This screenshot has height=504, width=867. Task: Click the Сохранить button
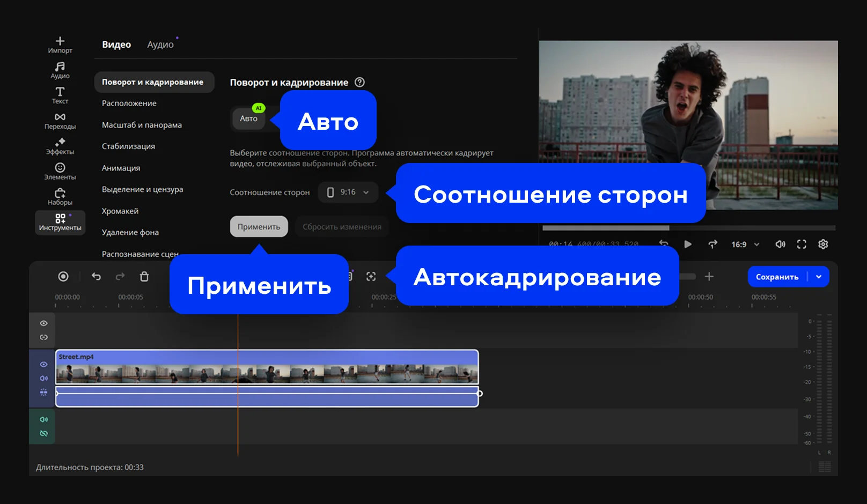tap(777, 277)
